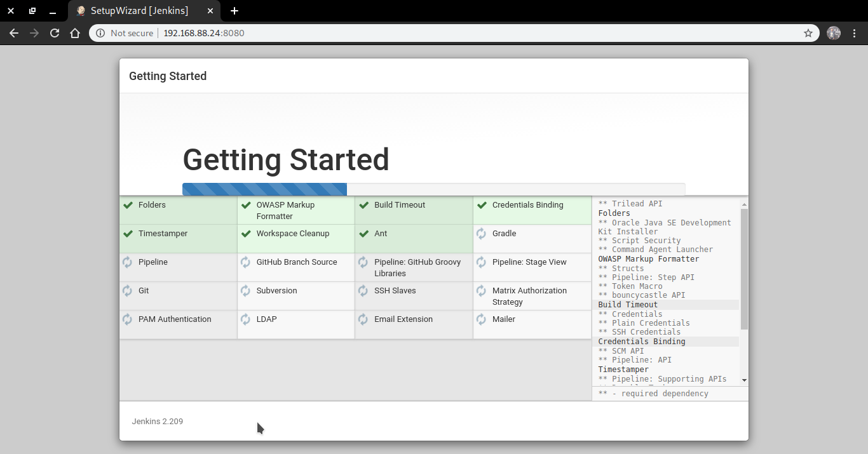Click '** Plain Credentials' log line
This screenshot has height=454, width=868.
pyautogui.click(x=644, y=323)
